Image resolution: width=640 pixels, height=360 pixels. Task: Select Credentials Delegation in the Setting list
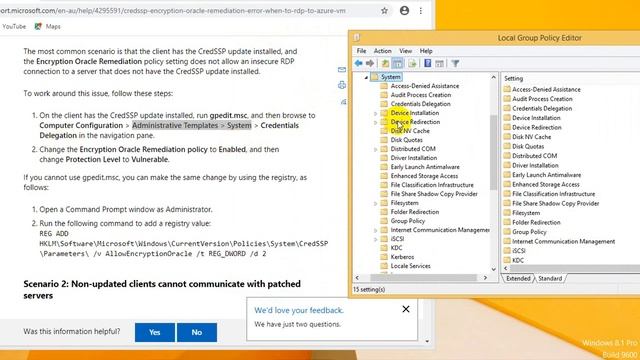[x=542, y=109]
